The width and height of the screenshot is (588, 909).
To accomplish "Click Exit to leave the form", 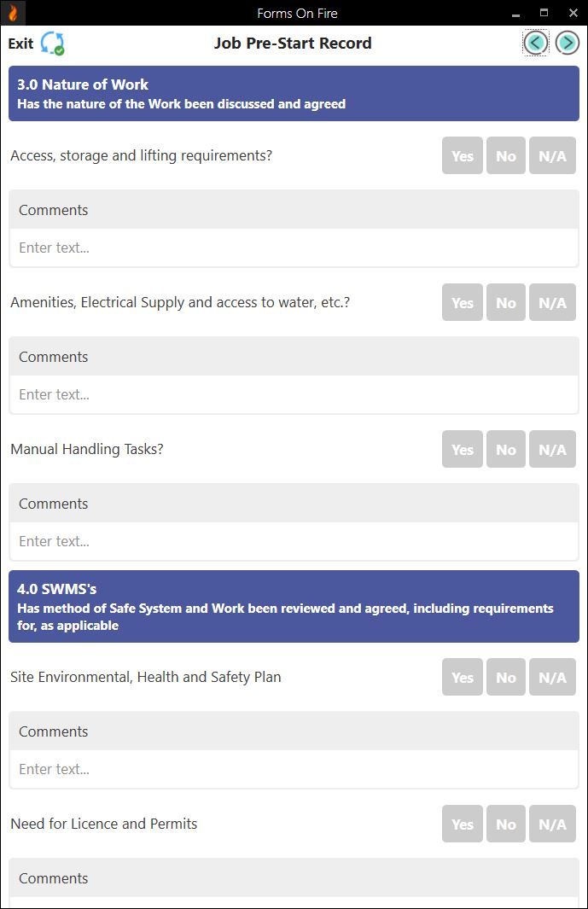I will click(19, 43).
